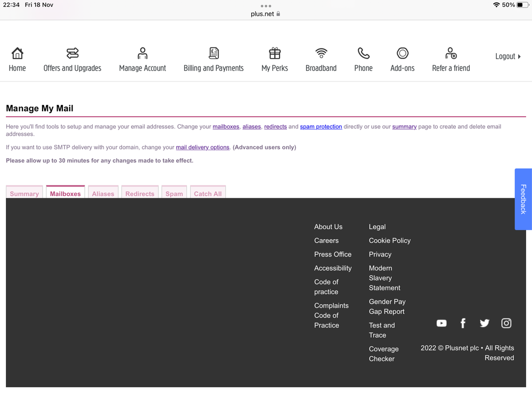This screenshot has width=532, height=399.
Task: Select the Manage Account person icon
Action: click(x=142, y=53)
